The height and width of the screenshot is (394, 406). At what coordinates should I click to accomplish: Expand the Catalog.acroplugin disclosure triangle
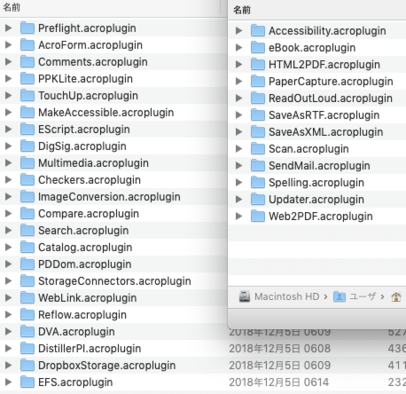[x=8, y=247]
